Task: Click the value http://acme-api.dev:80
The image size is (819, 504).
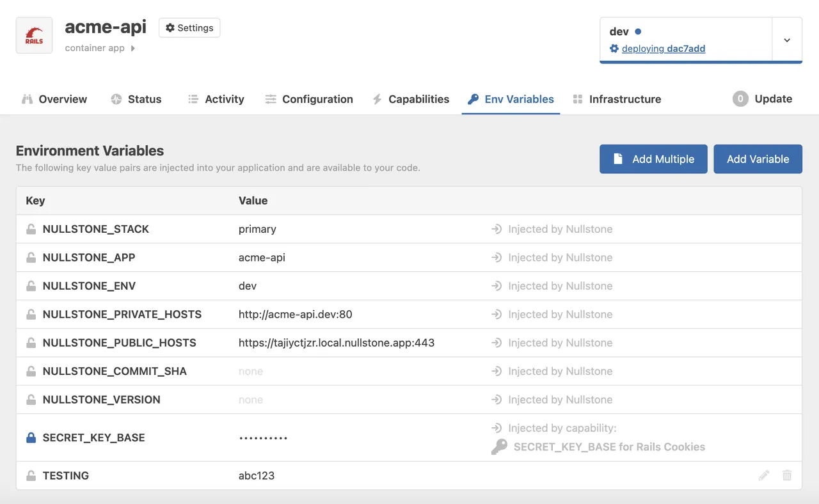Action: pyautogui.click(x=296, y=314)
